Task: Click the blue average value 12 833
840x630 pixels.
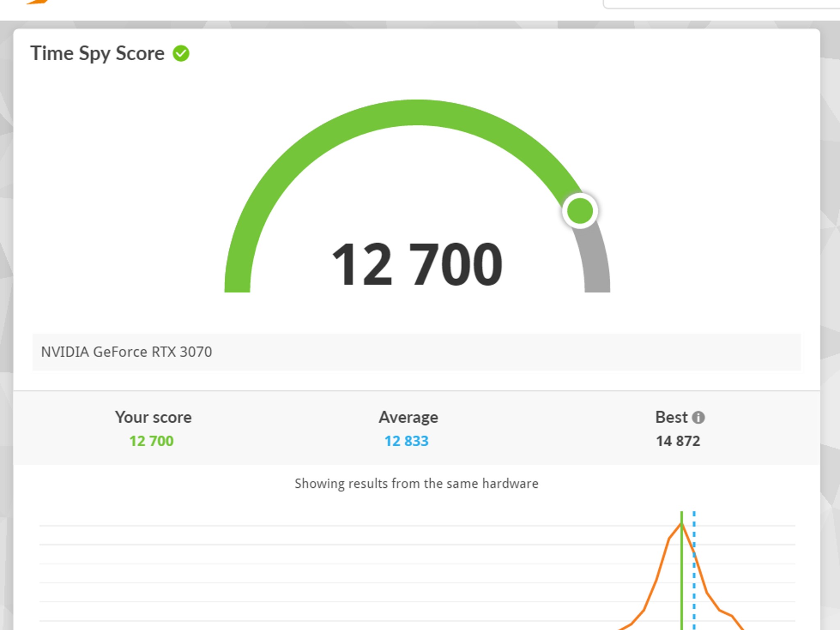Action: point(406,441)
